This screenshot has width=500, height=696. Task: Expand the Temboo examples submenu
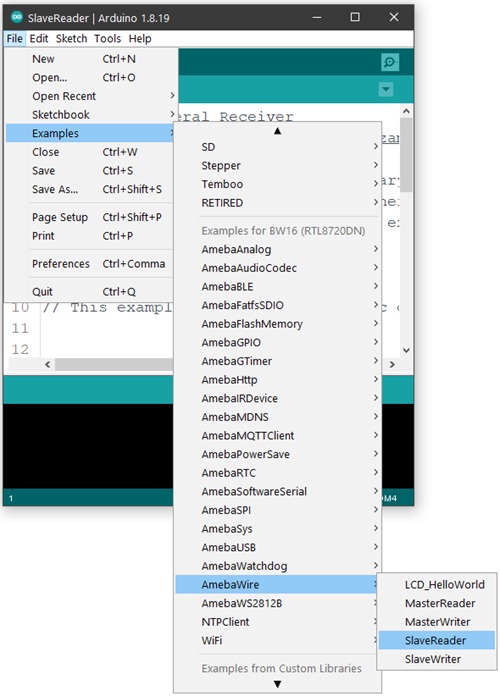(278, 184)
